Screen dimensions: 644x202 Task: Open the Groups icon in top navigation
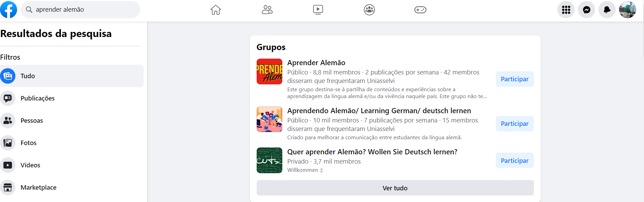[x=369, y=10]
